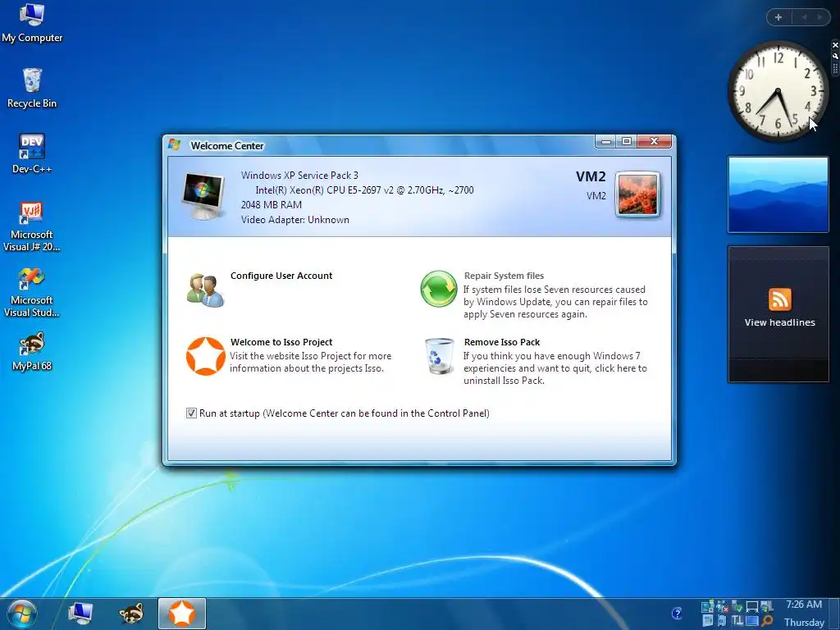
Task: Select the Microsoft Visual Studio desktop shortcut
Action: (x=32, y=292)
